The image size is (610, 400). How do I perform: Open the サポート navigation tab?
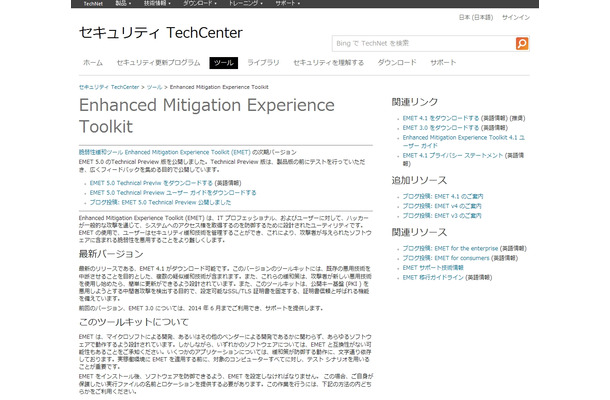(x=443, y=63)
